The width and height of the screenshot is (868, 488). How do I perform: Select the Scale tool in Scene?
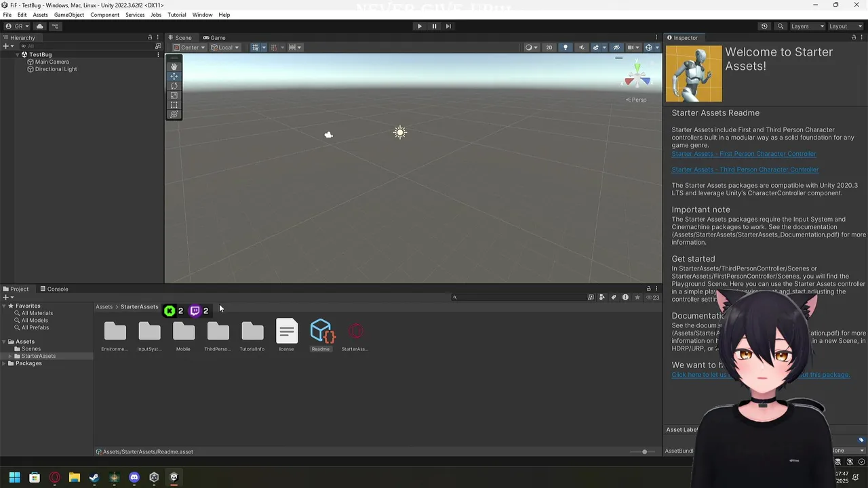coord(174,96)
